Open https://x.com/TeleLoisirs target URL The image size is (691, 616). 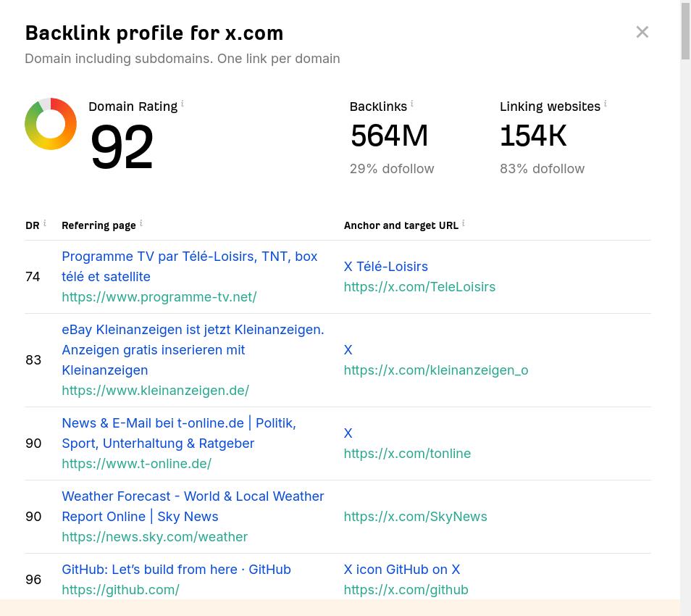coord(419,286)
